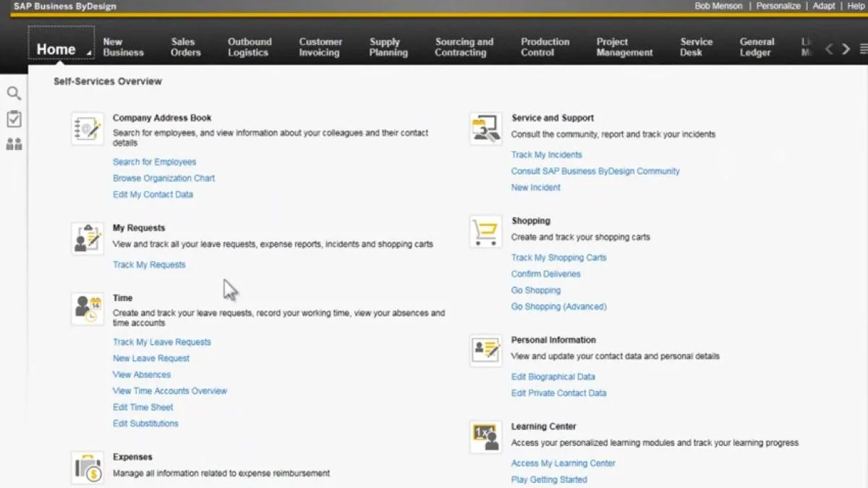Expand the Home menu arrow

click(x=89, y=53)
